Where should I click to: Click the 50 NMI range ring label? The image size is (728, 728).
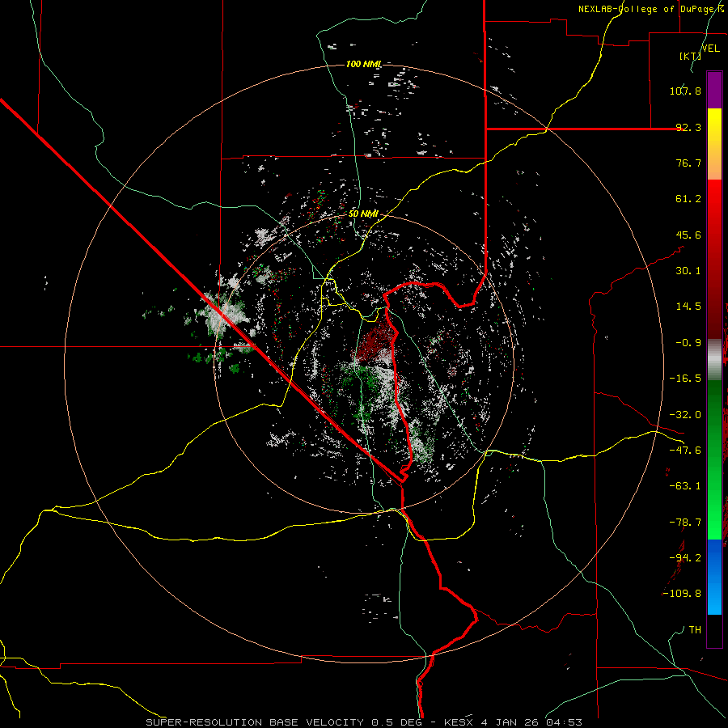tap(363, 214)
